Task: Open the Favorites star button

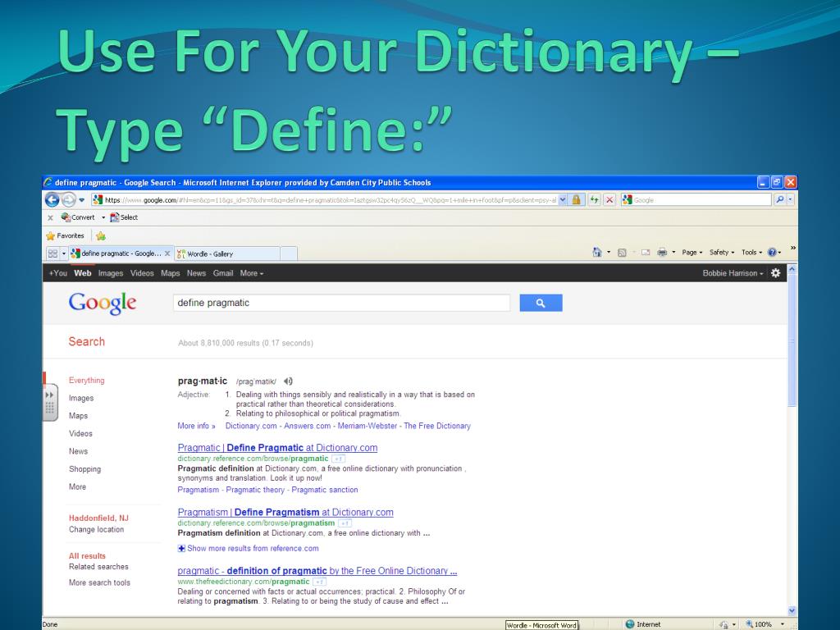Action: pos(66,235)
